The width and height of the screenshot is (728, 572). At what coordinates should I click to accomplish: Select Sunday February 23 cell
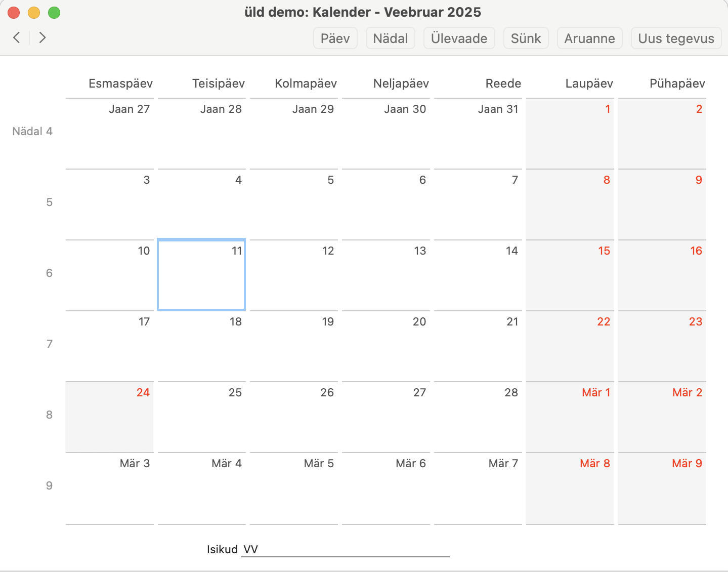click(x=662, y=346)
